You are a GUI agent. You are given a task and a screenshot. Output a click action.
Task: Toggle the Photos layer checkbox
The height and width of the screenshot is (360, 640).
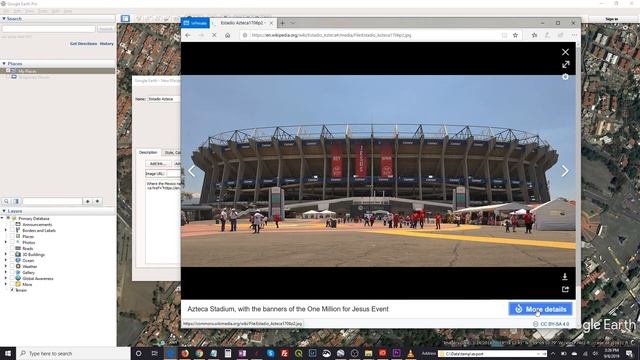12,242
